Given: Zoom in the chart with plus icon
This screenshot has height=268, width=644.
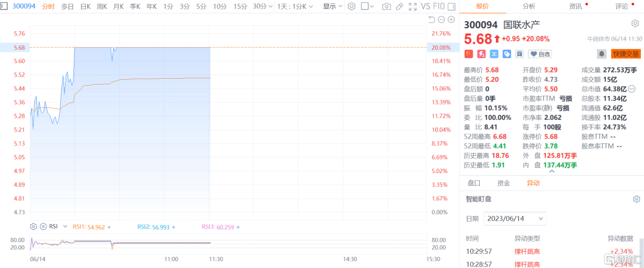Looking at the screenshot, I should (451, 20).
